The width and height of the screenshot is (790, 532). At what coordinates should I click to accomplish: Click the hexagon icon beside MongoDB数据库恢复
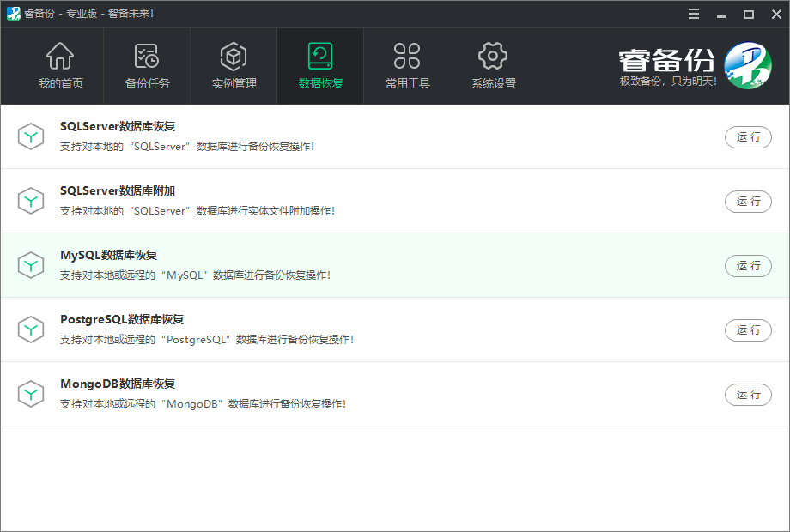coord(31,394)
